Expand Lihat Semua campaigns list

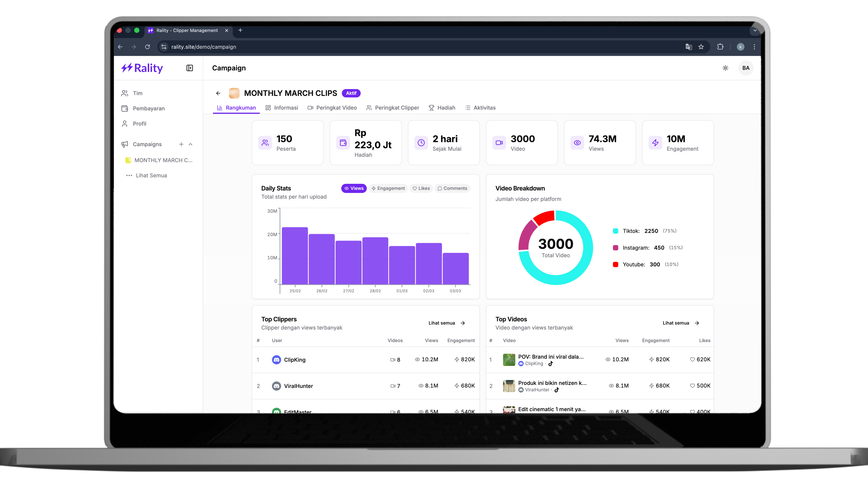[151, 175]
